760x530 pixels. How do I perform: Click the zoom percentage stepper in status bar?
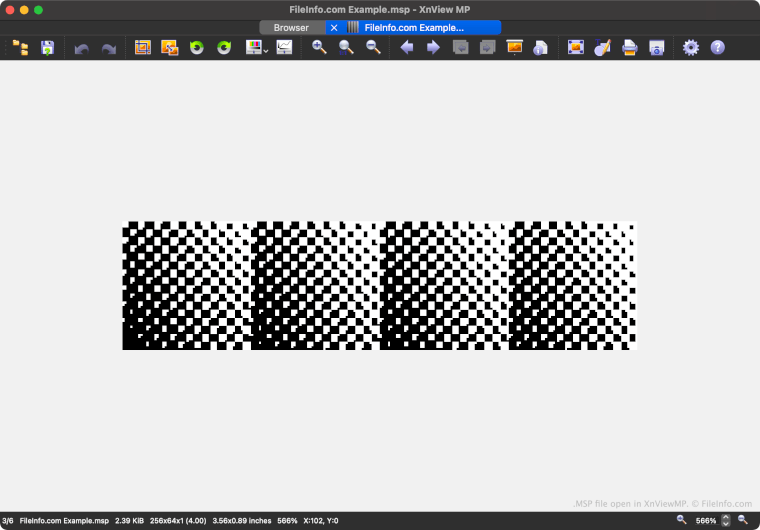pos(726,521)
